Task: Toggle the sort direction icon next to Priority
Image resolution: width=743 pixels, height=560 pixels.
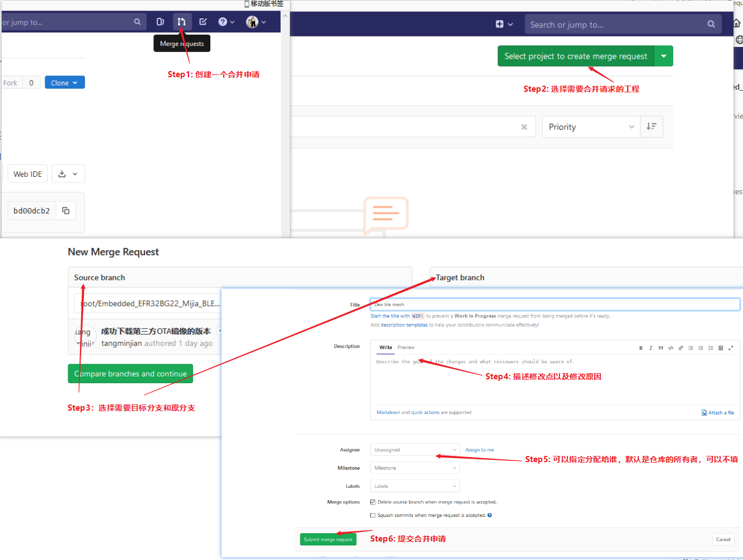Action: tap(651, 126)
